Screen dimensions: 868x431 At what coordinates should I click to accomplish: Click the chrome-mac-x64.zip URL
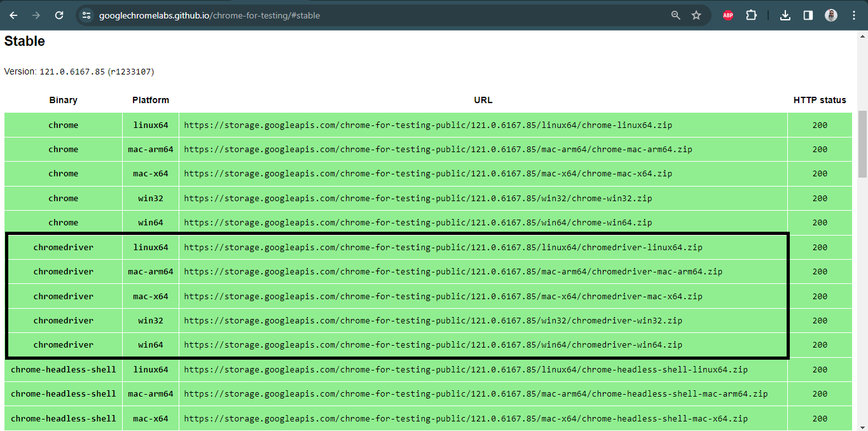(x=428, y=174)
